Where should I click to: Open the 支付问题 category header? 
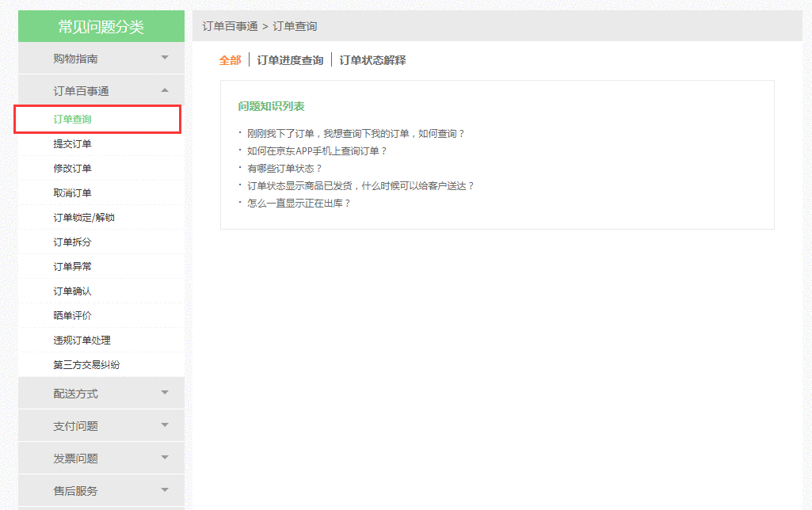click(x=101, y=425)
